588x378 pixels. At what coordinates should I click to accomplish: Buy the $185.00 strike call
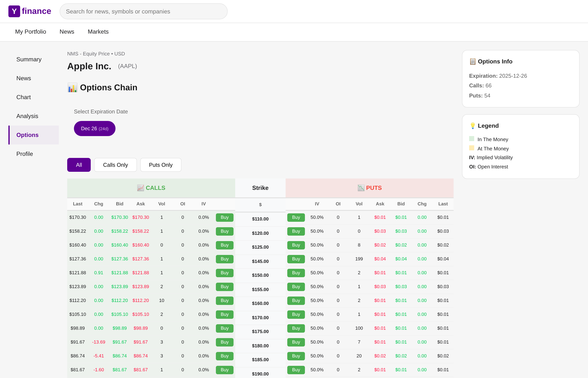pos(224,356)
